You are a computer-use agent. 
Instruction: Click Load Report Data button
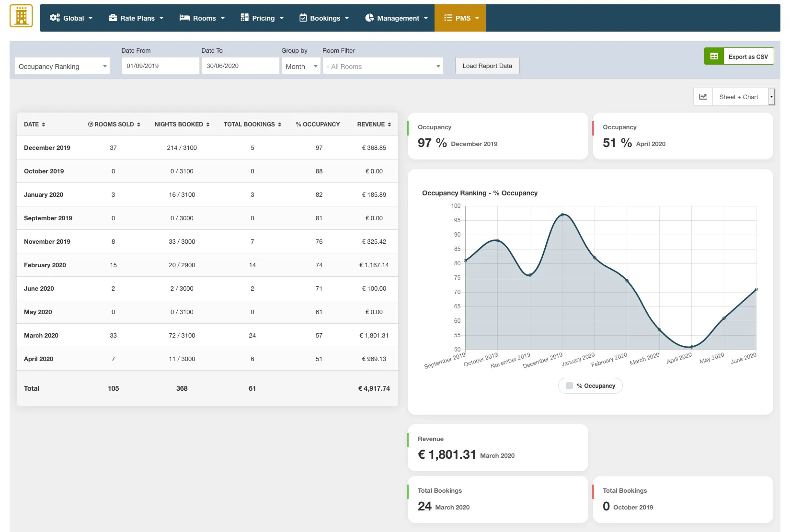pos(487,66)
